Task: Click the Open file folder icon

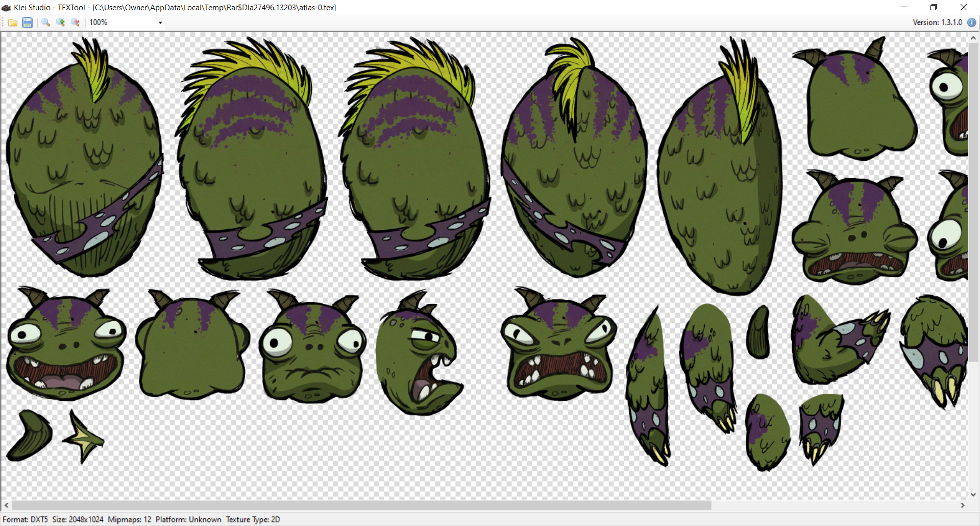Action: pyautogui.click(x=13, y=22)
